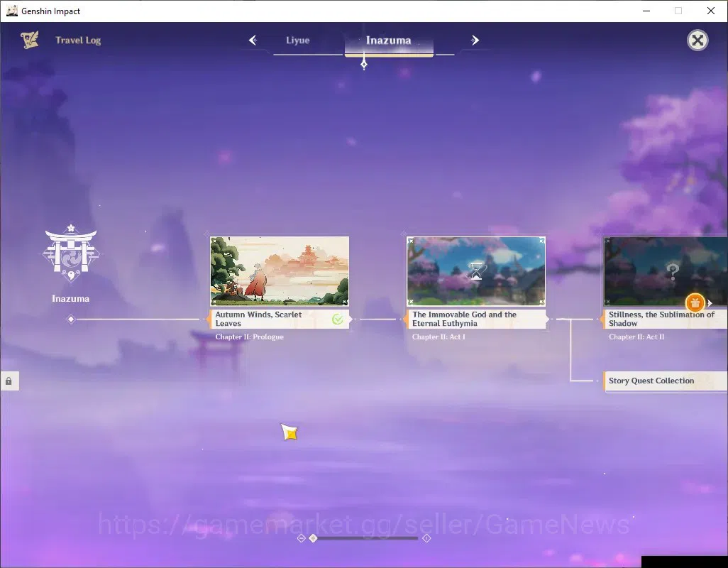Close the Travel Log with X button

697,40
